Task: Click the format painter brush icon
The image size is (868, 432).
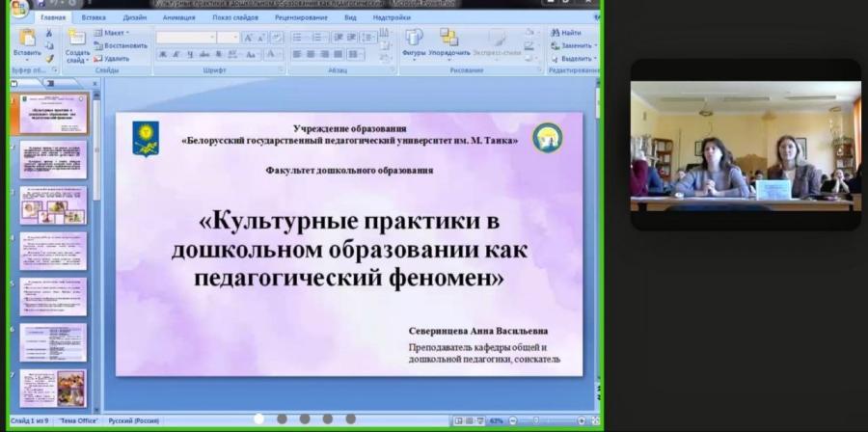Action: (49, 58)
